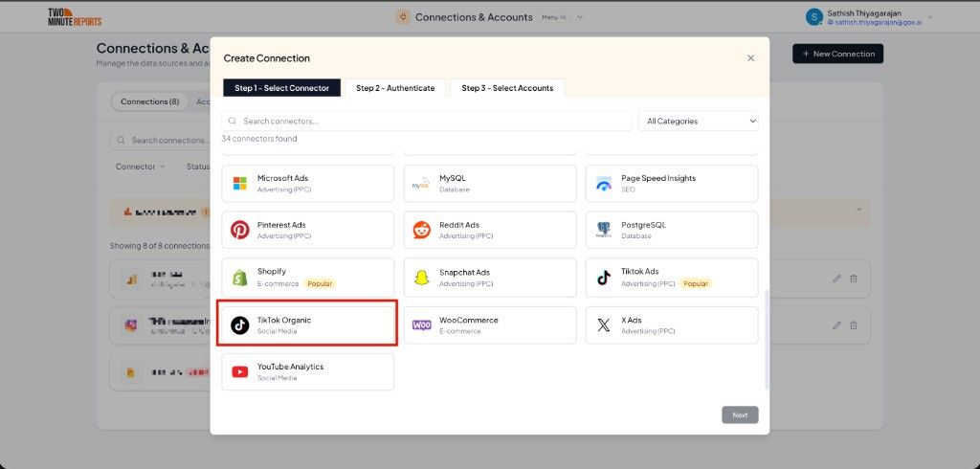Pick the Snapchat Ads ghost icon
This screenshot has height=469, width=980.
point(422,278)
